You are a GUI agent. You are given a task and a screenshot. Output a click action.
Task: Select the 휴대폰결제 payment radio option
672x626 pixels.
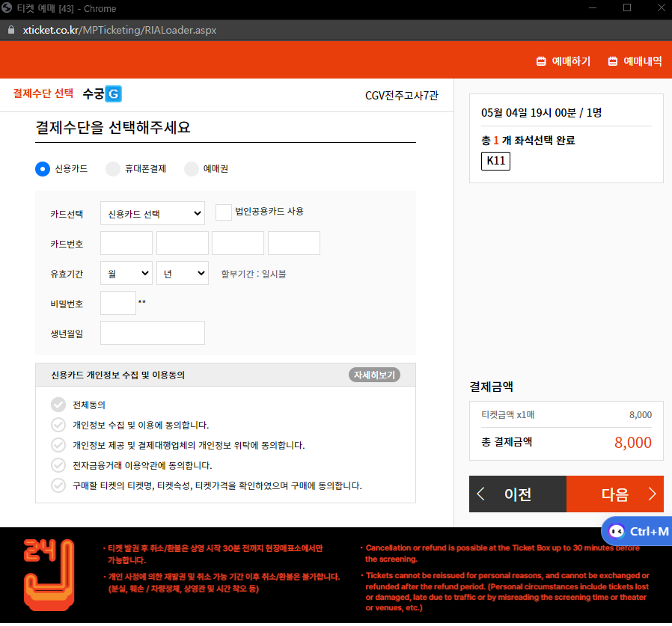click(x=112, y=169)
